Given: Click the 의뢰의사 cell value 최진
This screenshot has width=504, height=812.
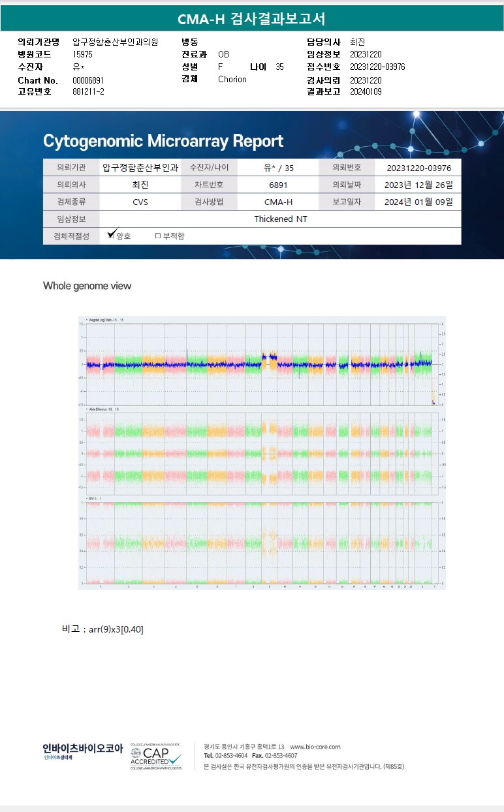Looking at the screenshot, I should 140,185.
